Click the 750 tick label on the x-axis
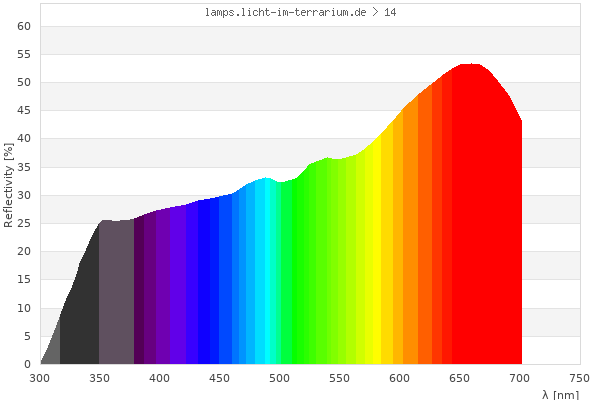The image size is (600, 400). tap(579, 378)
